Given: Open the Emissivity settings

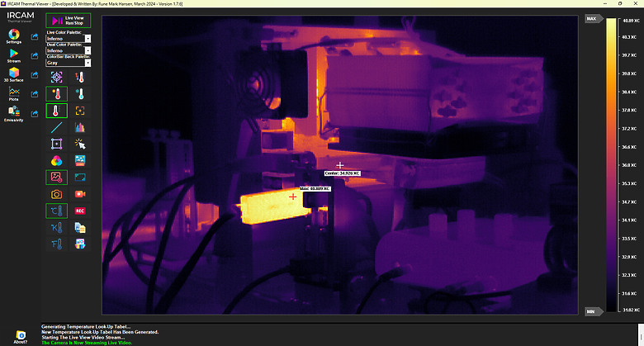Looking at the screenshot, I should (13, 113).
